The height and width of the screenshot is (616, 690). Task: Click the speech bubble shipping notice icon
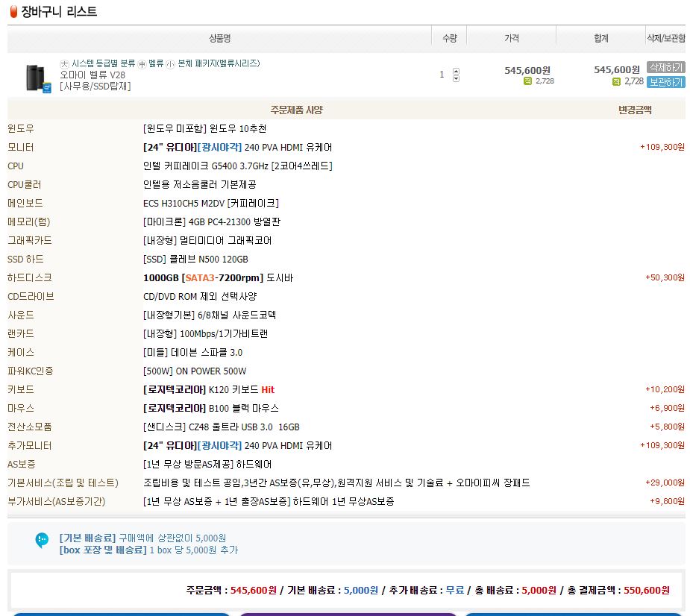tap(42, 540)
